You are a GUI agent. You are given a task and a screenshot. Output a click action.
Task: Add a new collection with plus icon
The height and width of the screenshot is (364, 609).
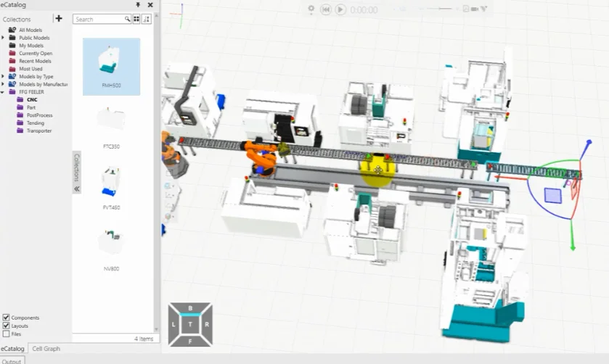tap(59, 18)
